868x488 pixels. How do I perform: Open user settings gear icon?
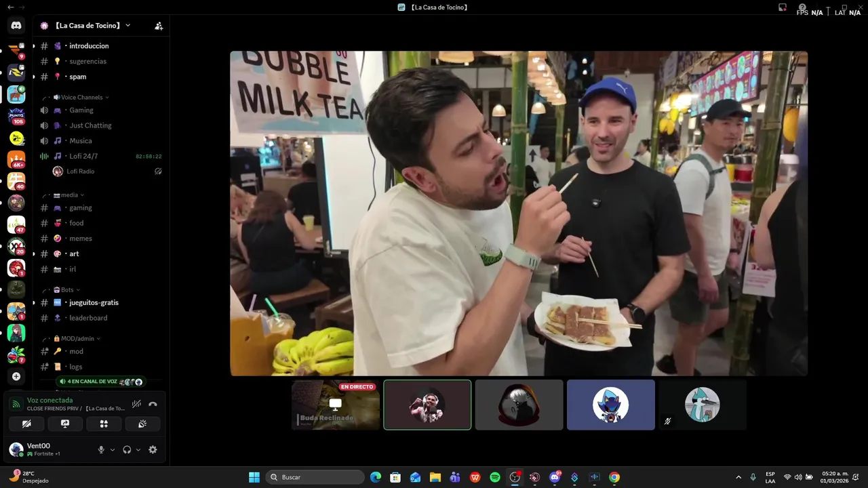point(153,449)
